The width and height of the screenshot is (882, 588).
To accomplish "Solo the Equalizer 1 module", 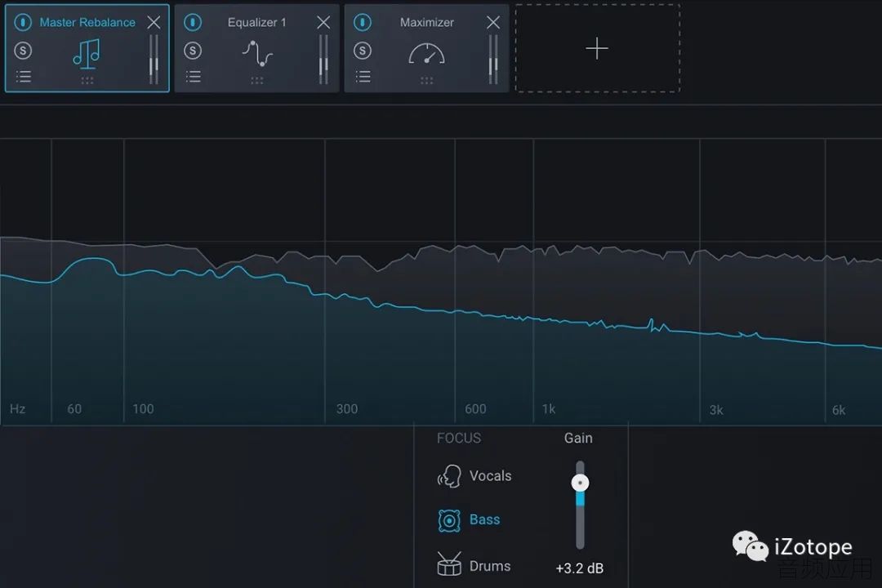I will [193, 51].
